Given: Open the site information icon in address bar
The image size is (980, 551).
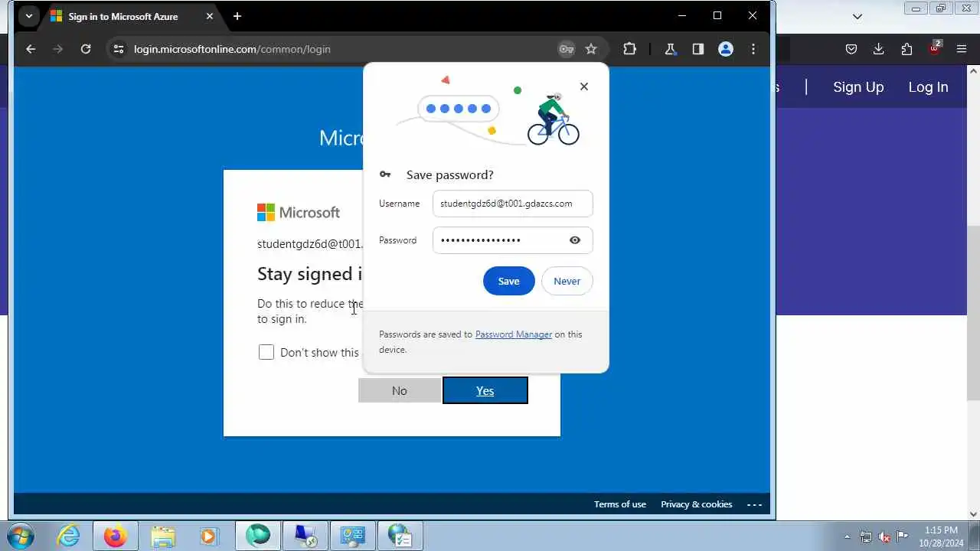Looking at the screenshot, I should (x=118, y=49).
